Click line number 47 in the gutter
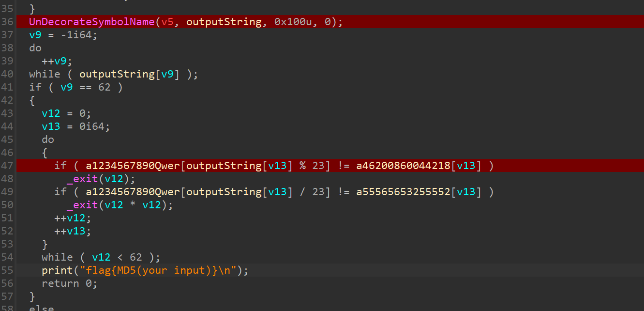Viewport: 644px width, 311px height. [7, 166]
